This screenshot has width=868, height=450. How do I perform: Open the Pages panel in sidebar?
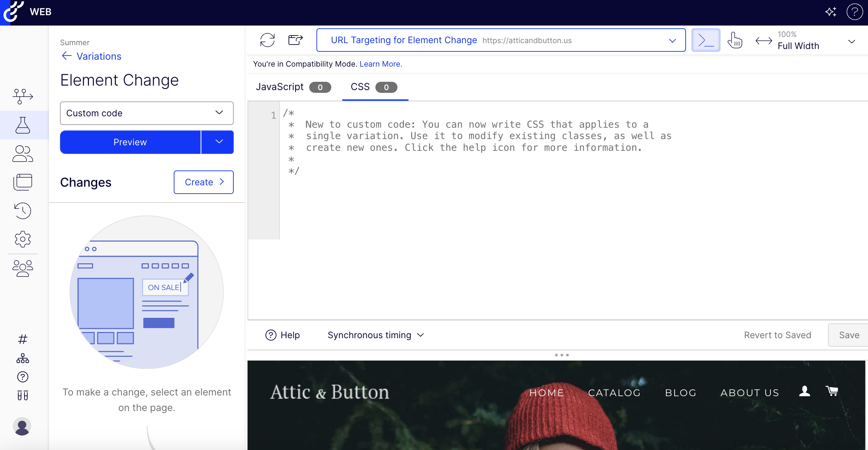[x=22, y=182]
